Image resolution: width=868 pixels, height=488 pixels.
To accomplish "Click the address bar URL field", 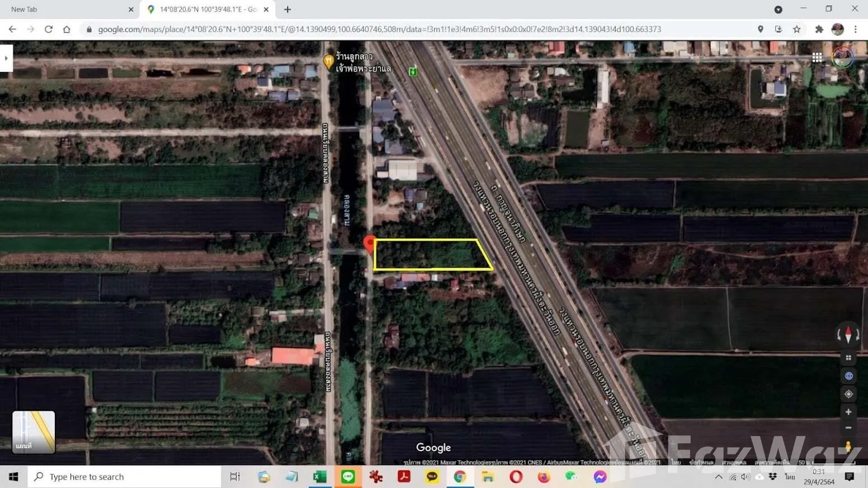I will pos(379,29).
